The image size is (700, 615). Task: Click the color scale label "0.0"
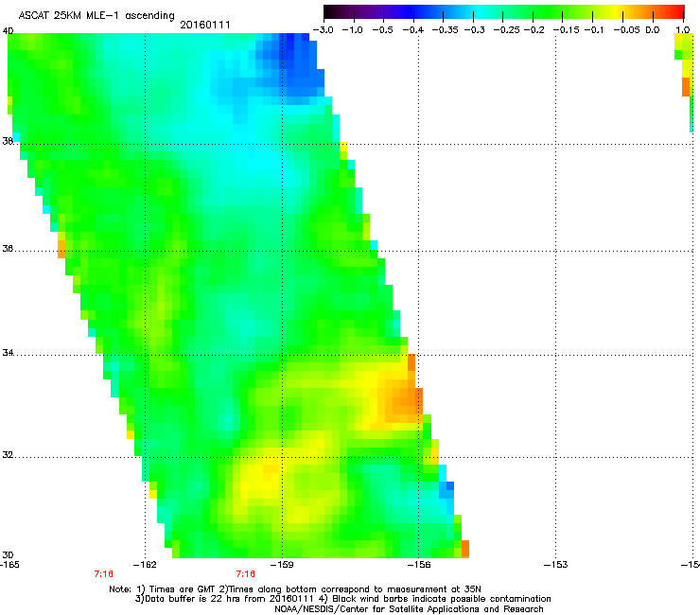coord(653,30)
